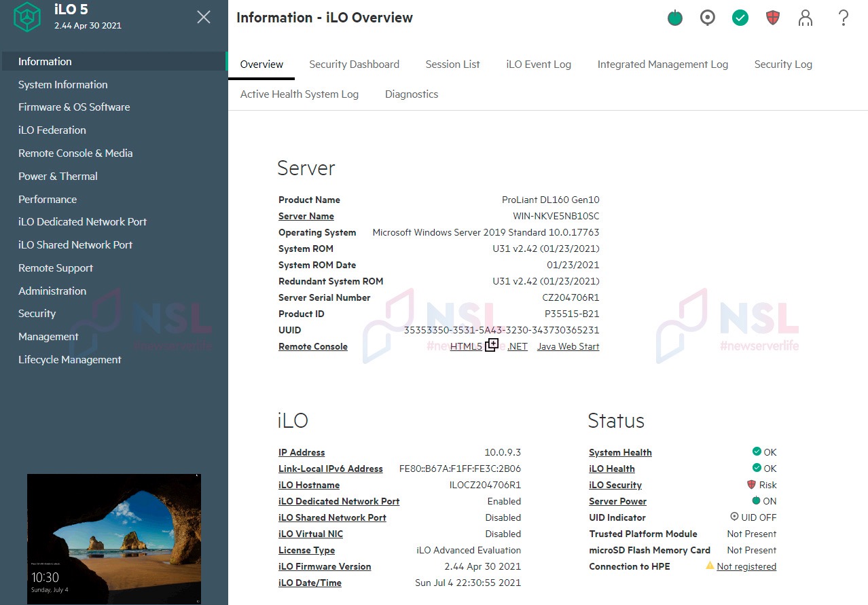The height and width of the screenshot is (605, 868).
Task: Select Information in the sidebar
Action: pos(114,61)
